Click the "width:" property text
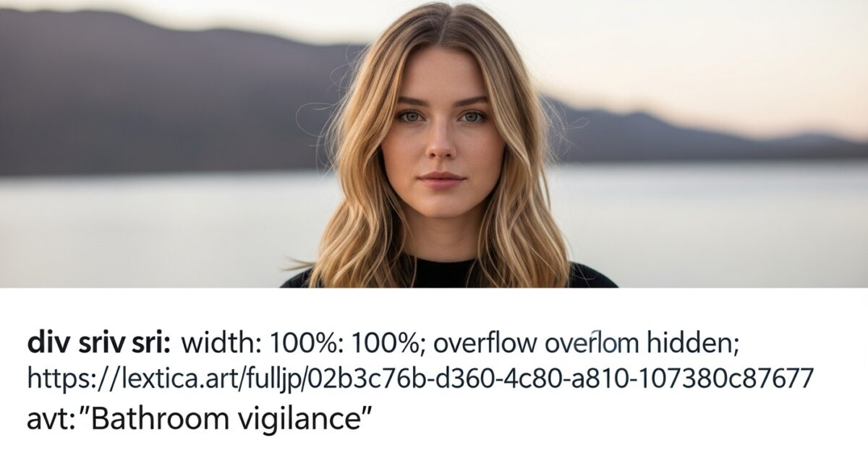 tap(223, 343)
